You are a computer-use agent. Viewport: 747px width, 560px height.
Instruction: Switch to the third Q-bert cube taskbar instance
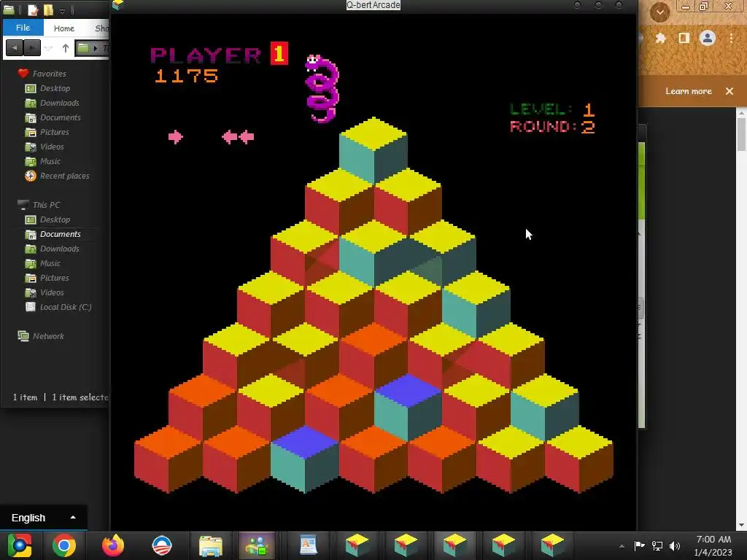pos(454,545)
